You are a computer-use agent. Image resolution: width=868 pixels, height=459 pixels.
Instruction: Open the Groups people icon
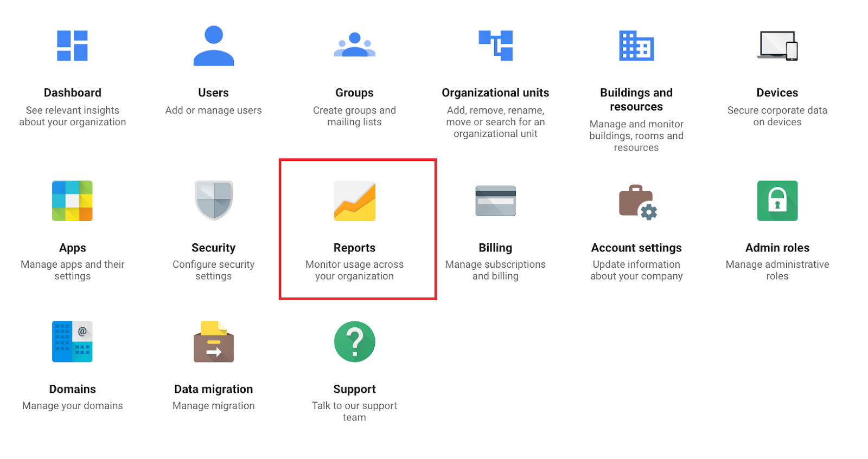tap(355, 45)
